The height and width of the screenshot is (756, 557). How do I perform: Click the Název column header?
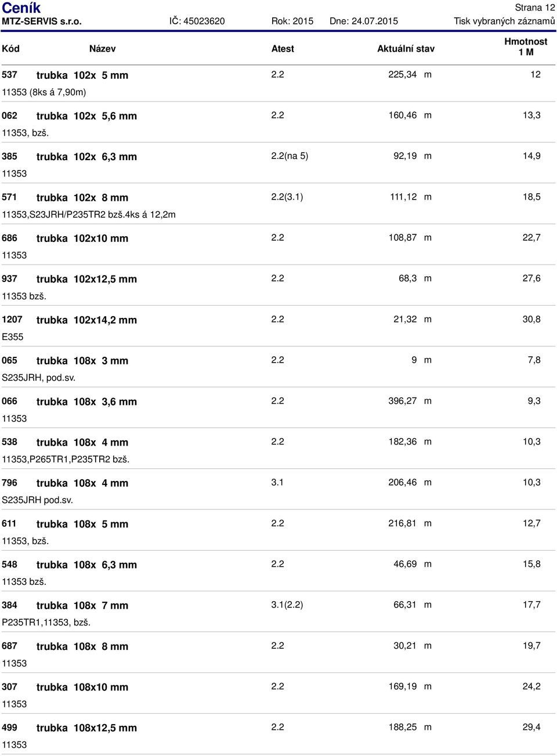pyautogui.click(x=102, y=49)
